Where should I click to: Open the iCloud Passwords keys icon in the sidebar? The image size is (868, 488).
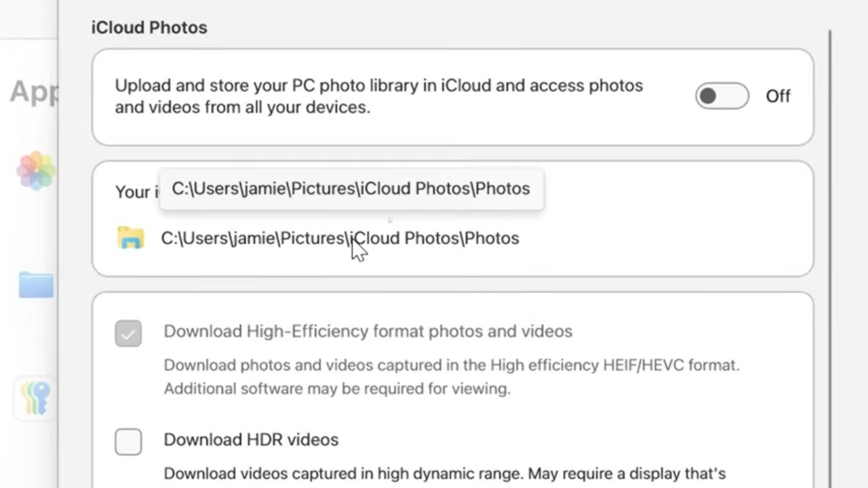click(x=36, y=397)
